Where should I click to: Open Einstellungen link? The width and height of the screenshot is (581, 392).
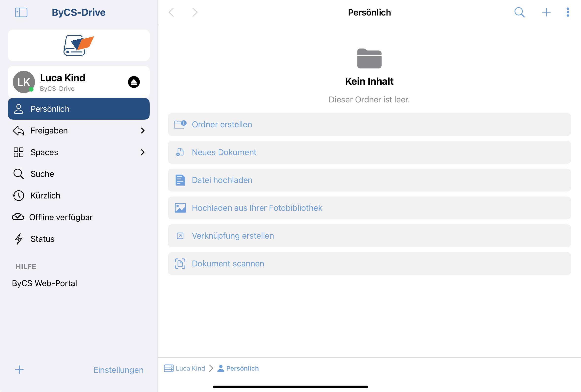coord(118,370)
